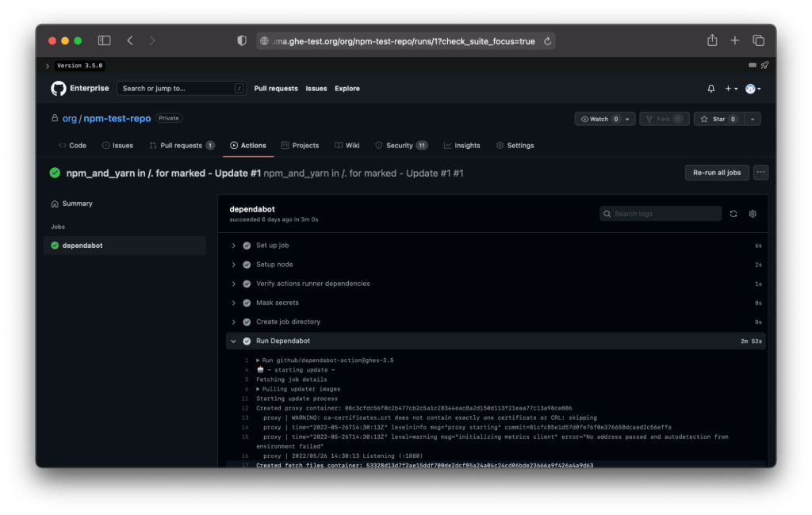Select the Actions tab
Image resolution: width=812 pixels, height=515 pixels.
click(x=248, y=146)
